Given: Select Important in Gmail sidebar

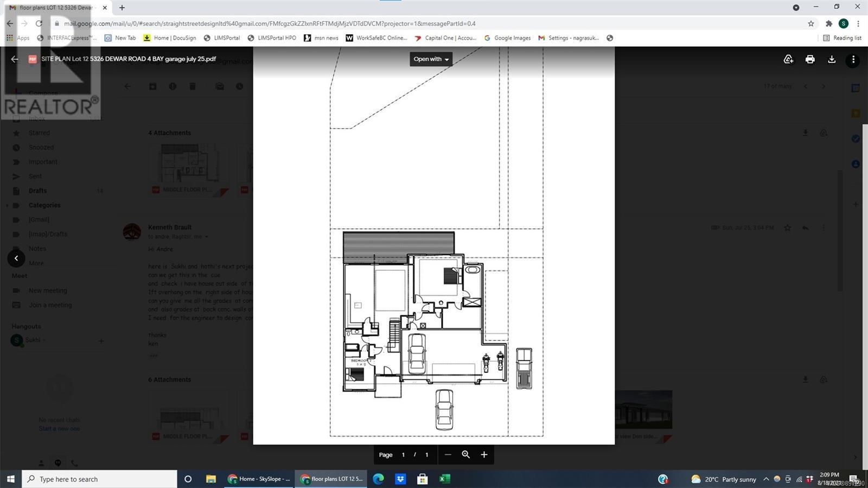Looking at the screenshot, I should tap(43, 162).
